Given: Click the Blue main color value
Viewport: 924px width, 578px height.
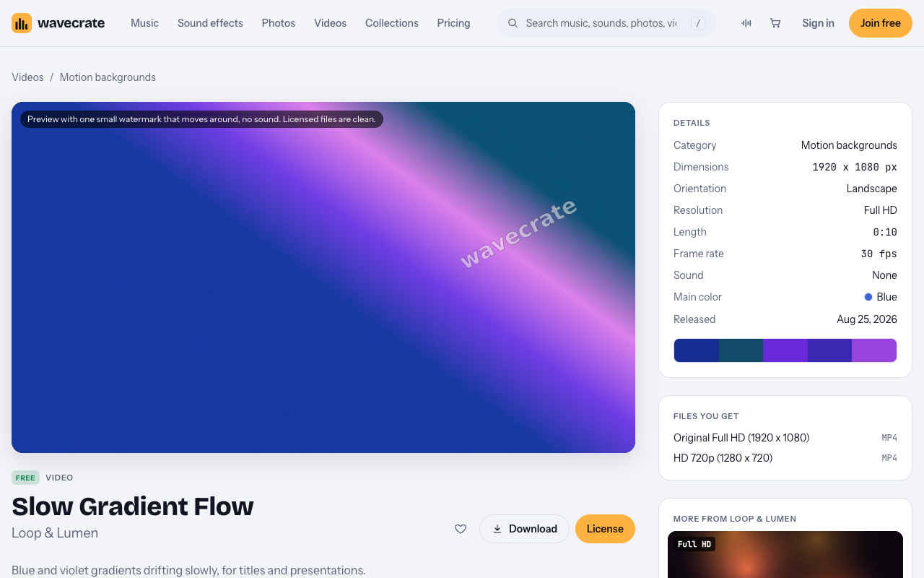Looking at the screenshot, I should click(x=881, y=297).
